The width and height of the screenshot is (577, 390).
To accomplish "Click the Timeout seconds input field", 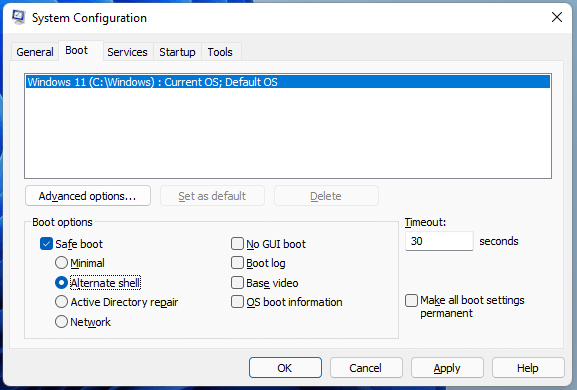I will 439,241.
